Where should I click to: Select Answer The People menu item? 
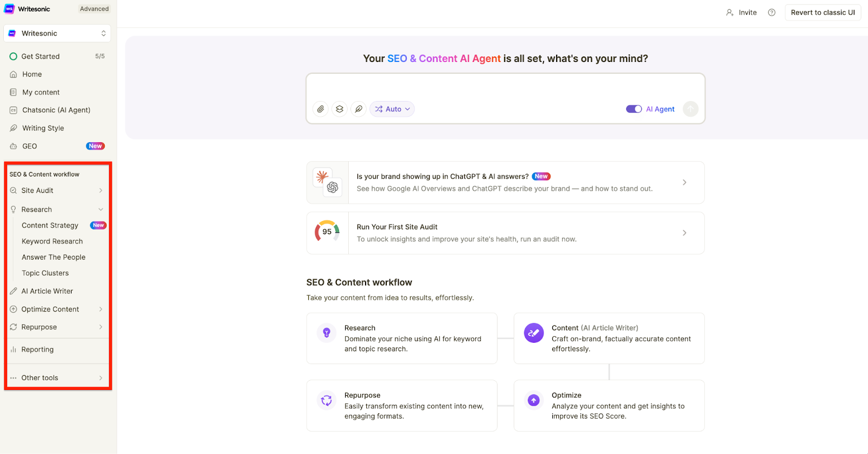point(54,257)
